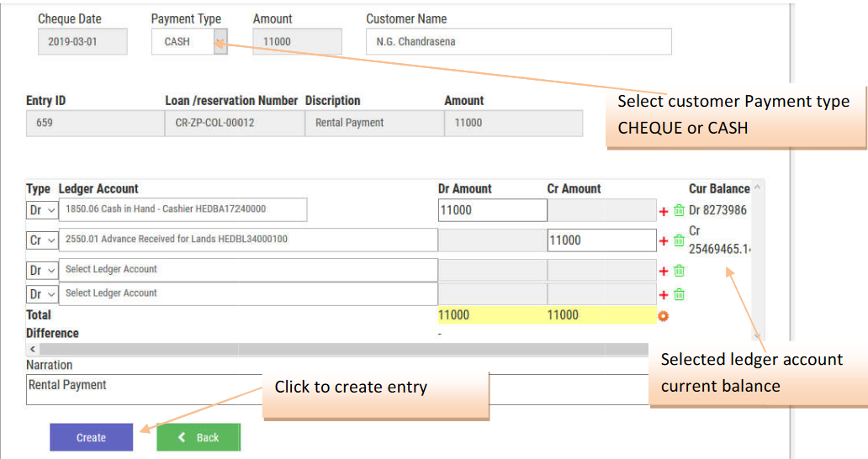Click the horizontal scrollbar track under Difference
Screen dimensions: 868x459
344,349
